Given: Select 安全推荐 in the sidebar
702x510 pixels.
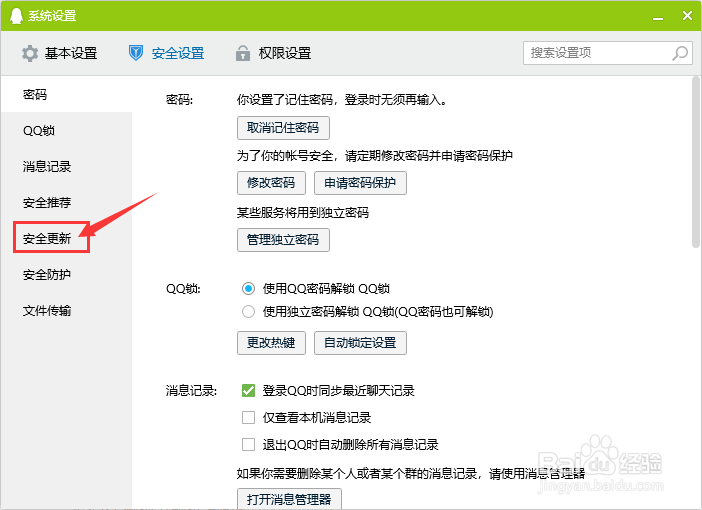Looking at the screenshot, I should click(66, 202).
